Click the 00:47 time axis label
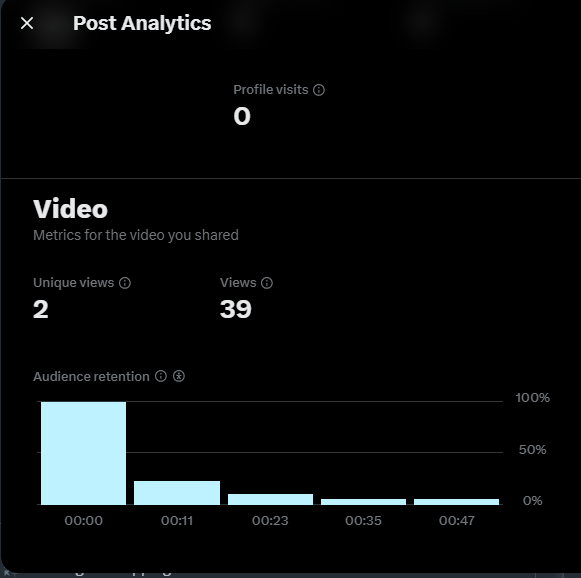The width and height of the screenshot is (581, 578). (x=456, y=521)
